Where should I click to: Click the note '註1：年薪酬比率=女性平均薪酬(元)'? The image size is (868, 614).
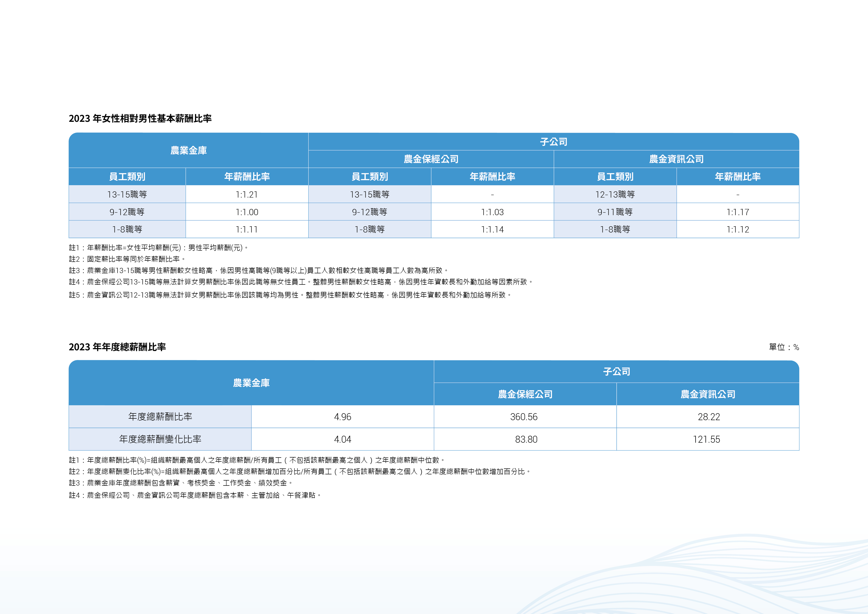coord(159,248)
